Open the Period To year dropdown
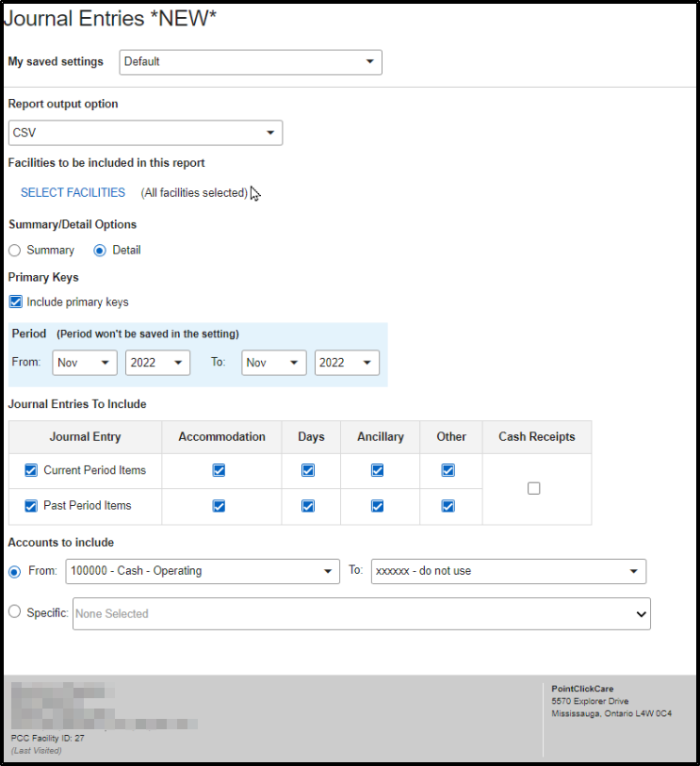Viewport: 700px width, 766px height. [347, 363]
